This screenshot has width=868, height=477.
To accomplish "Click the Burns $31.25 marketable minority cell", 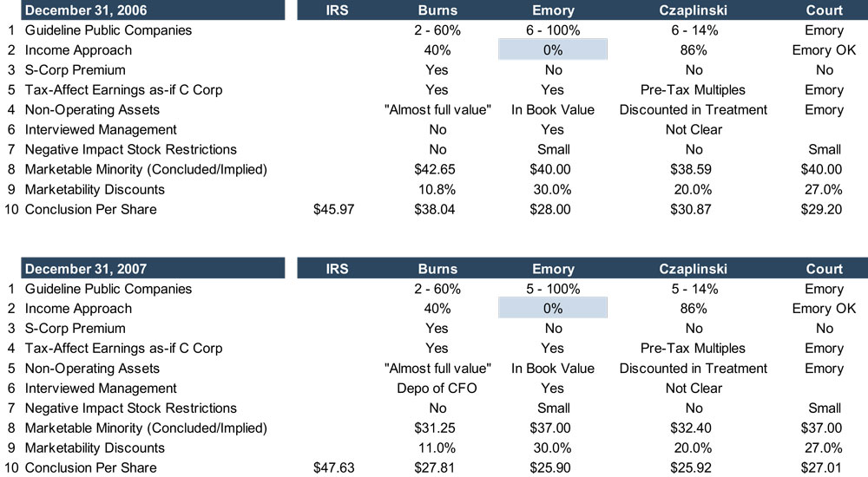I will coord(437,428).
